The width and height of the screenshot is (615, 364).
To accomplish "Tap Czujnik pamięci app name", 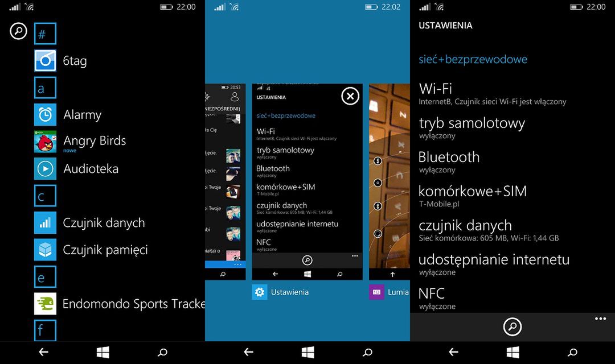I will (105, 250).
